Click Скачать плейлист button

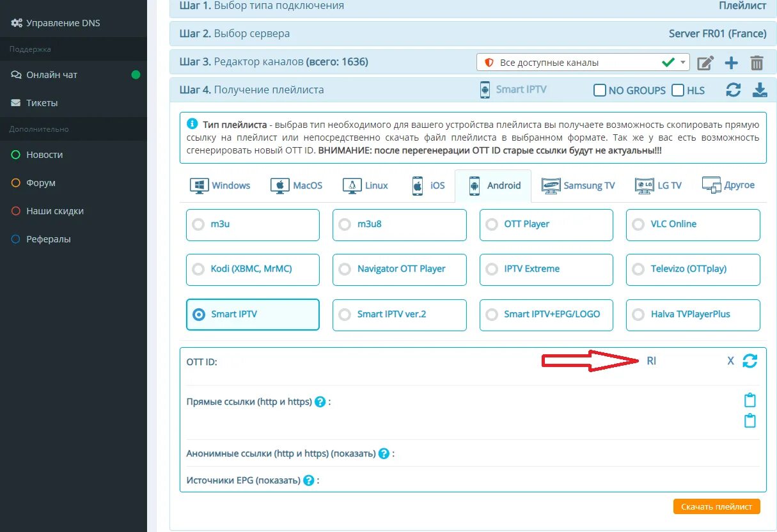point(716,506)
